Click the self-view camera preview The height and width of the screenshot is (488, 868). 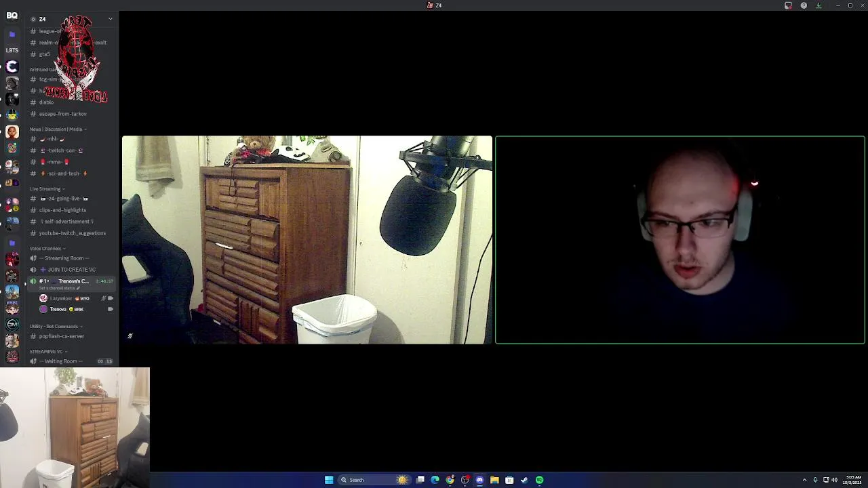[75, 428]
